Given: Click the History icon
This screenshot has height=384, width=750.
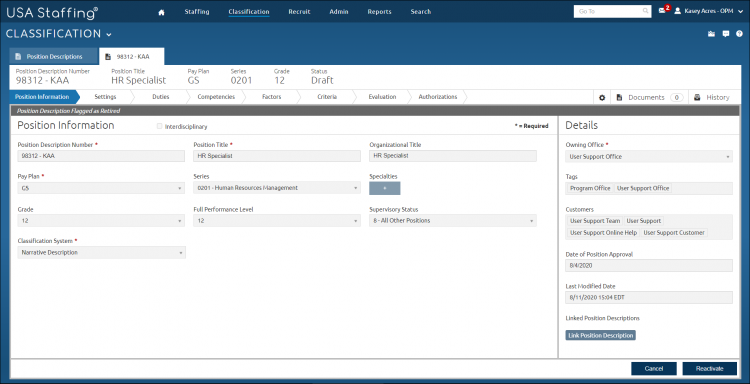Looking at the screenshot, I should point(697,98).
